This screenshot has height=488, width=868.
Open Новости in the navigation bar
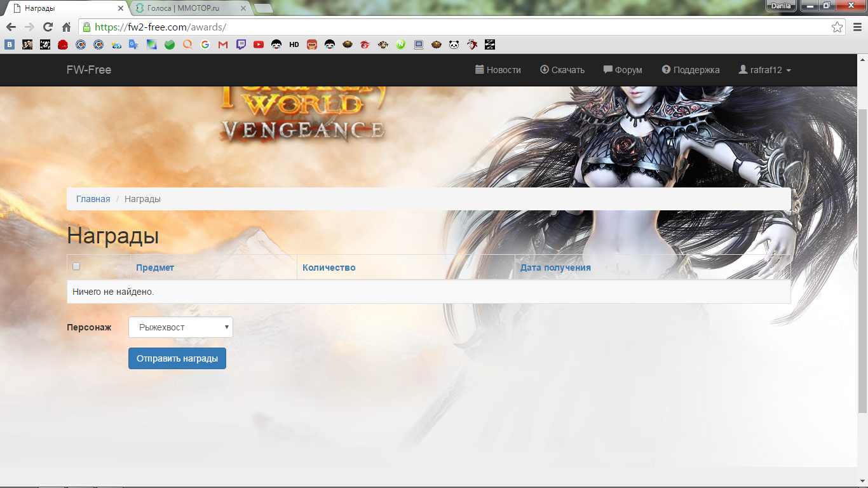tap(498, 70)
